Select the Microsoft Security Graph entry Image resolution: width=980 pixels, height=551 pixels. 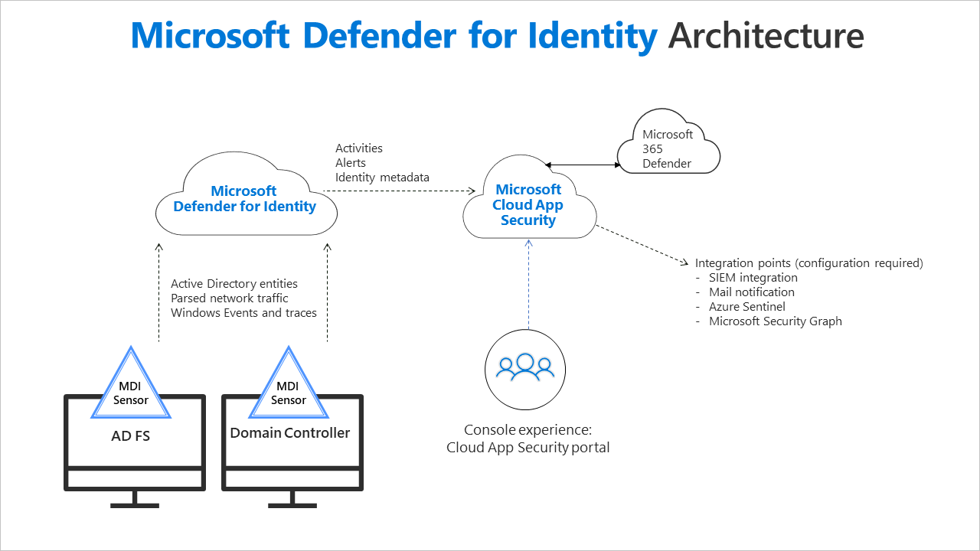[x=775, y=321]
